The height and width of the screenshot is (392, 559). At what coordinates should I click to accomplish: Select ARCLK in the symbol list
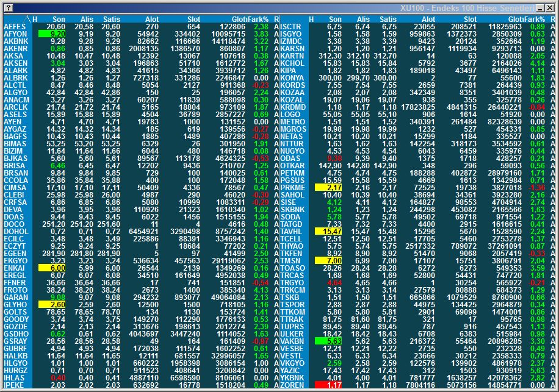pyautogui.click(x=15, y=107)
